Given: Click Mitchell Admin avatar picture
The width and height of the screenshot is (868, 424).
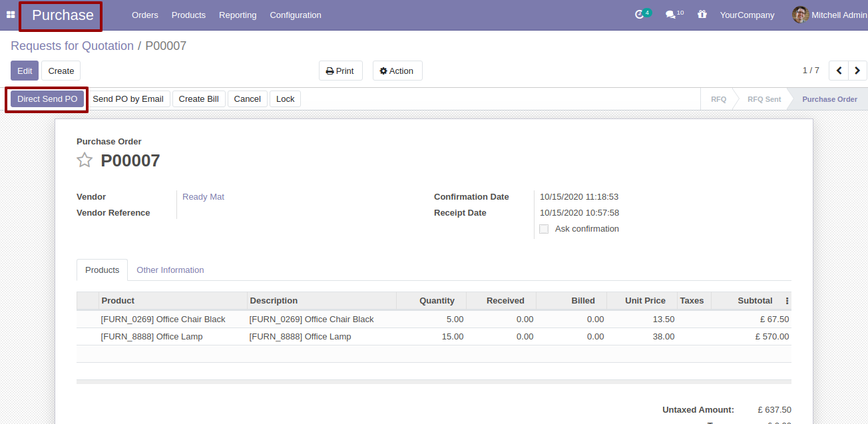Looking at the screenshot, I should point(800,15).
